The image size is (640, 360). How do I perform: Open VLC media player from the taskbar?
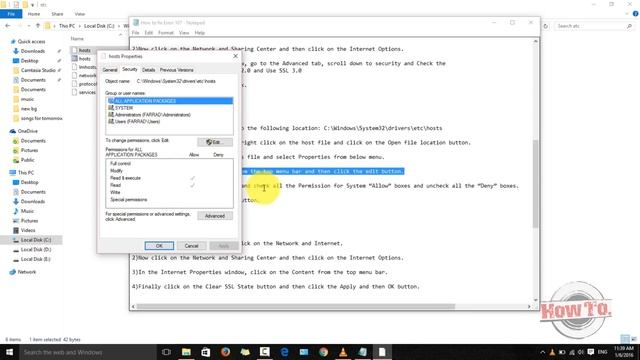[x=343, y=352]
